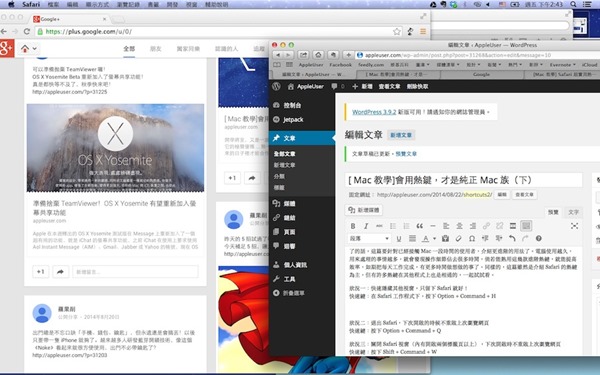Screen dimensions: 600x375
Task: Toggle Bold in the WordPress editor toolbar
Action: [x=353, y=226]
